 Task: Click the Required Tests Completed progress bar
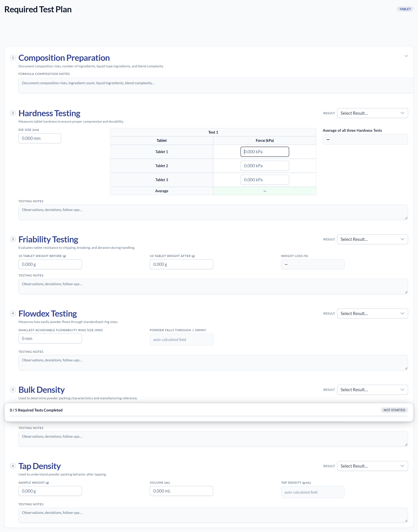point(209,416)
